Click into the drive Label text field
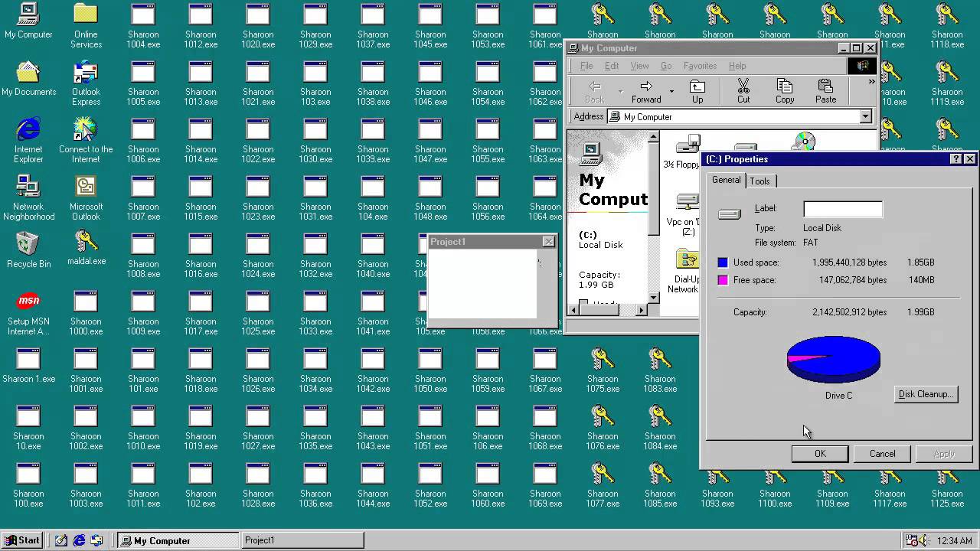The height and width of the screenshot is (551, 980). (843, 209)
